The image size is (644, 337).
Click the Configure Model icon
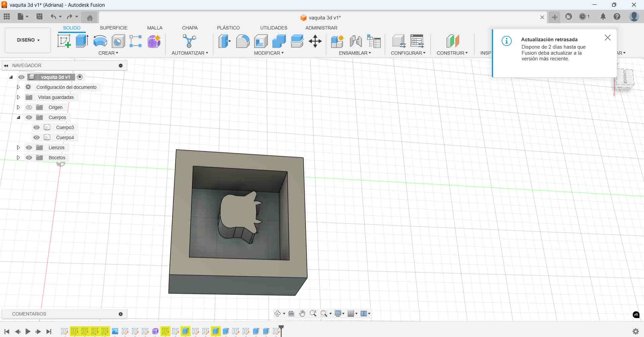399,41
